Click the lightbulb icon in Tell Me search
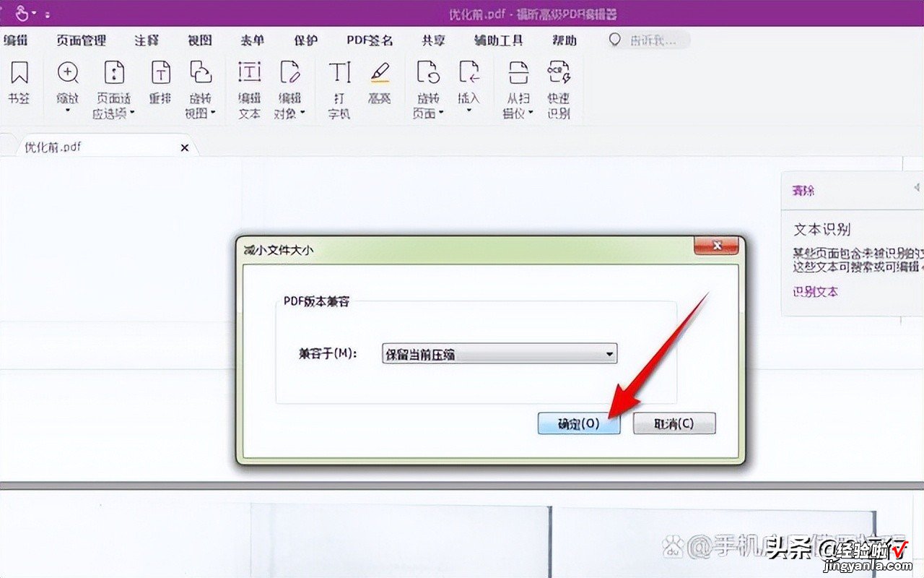The width and height of the screenshot is (924, 578). coord(614,40)
